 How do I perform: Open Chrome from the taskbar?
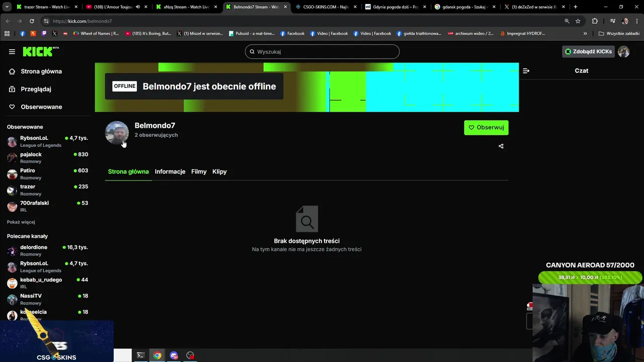tap(157, 355)
